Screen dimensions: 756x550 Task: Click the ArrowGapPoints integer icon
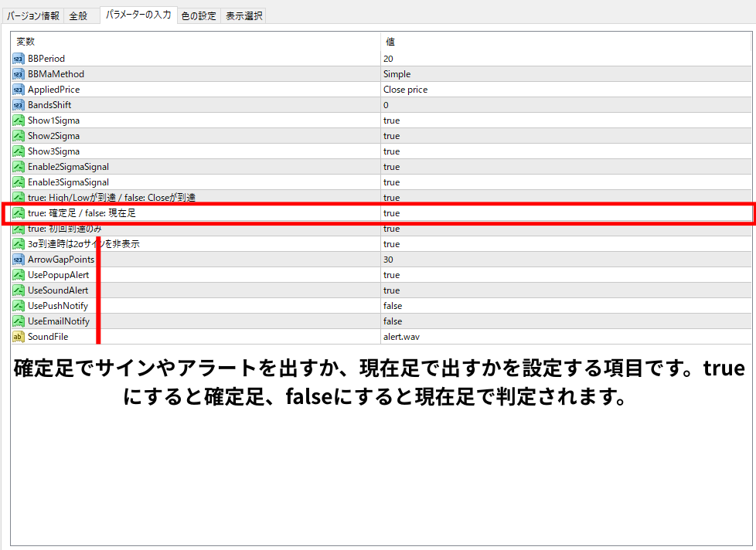pyautogui.click(x=19, y=260)
